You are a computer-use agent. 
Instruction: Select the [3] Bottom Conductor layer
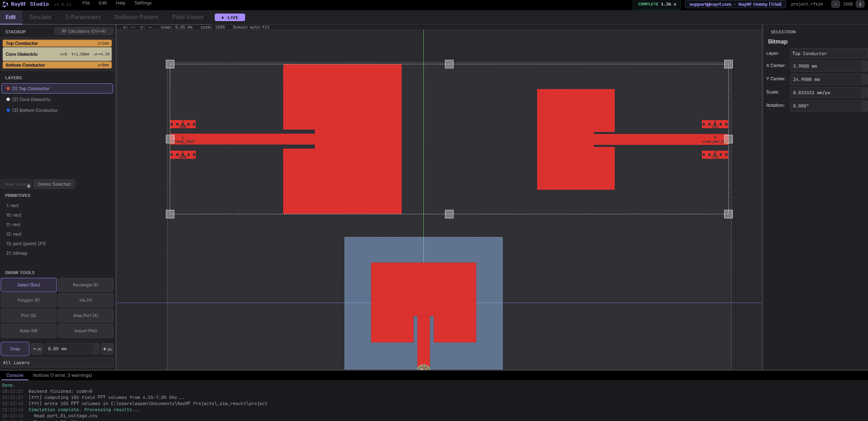point(57,111)
